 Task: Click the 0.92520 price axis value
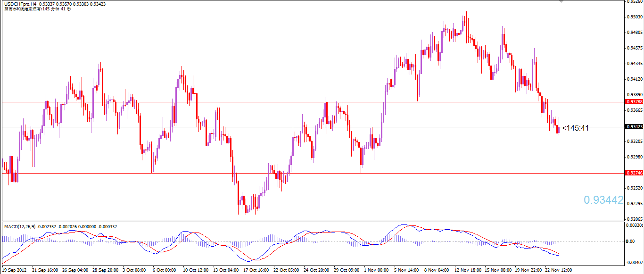(x=635, y=188)
